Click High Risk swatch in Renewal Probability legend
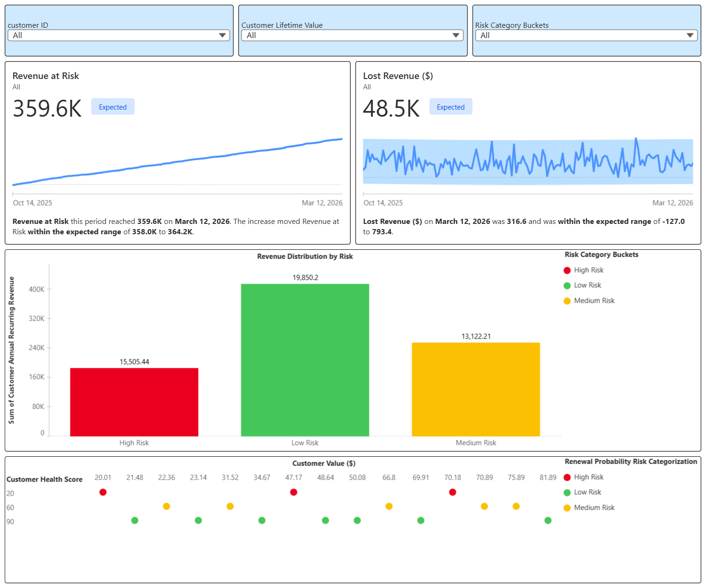Screen dimensions: 706x588 click(x=567, y=477)
